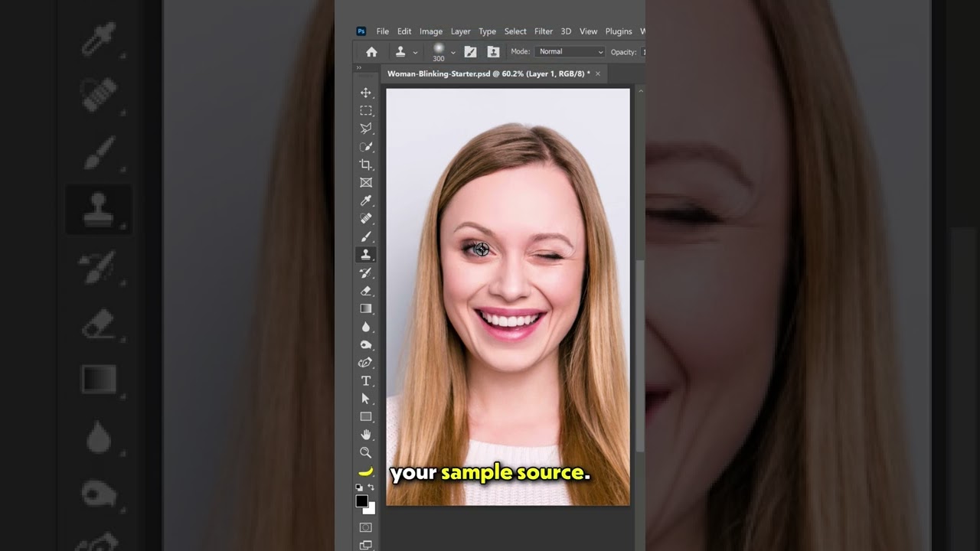Image resolution: width=980 pixels, height=551 pixels.
Task: Select the Move tool
Action: click(366, 93)
